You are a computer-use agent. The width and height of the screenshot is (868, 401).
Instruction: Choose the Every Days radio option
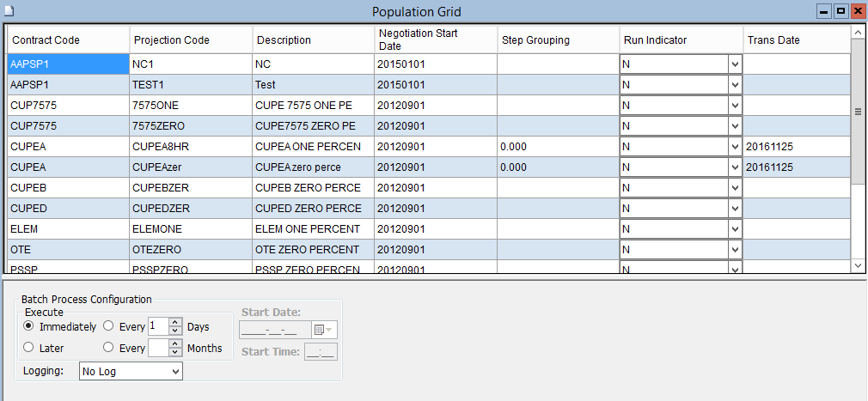click(108, 326)
